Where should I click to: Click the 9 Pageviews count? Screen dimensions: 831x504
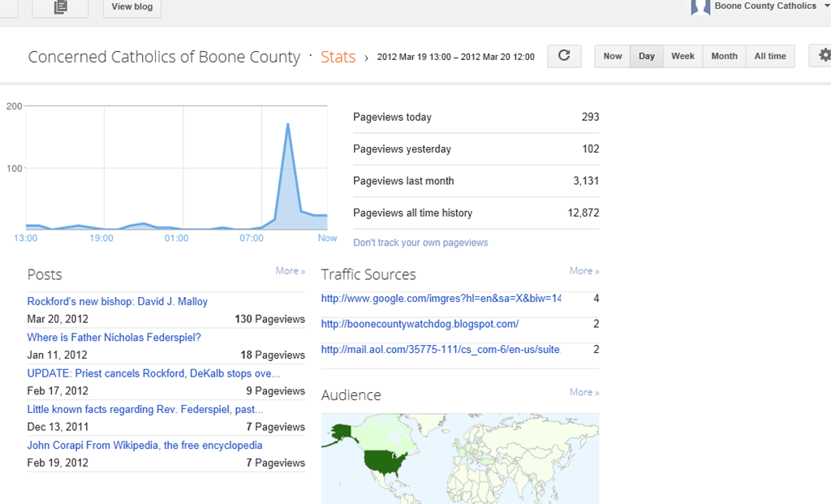pos(275,391)
